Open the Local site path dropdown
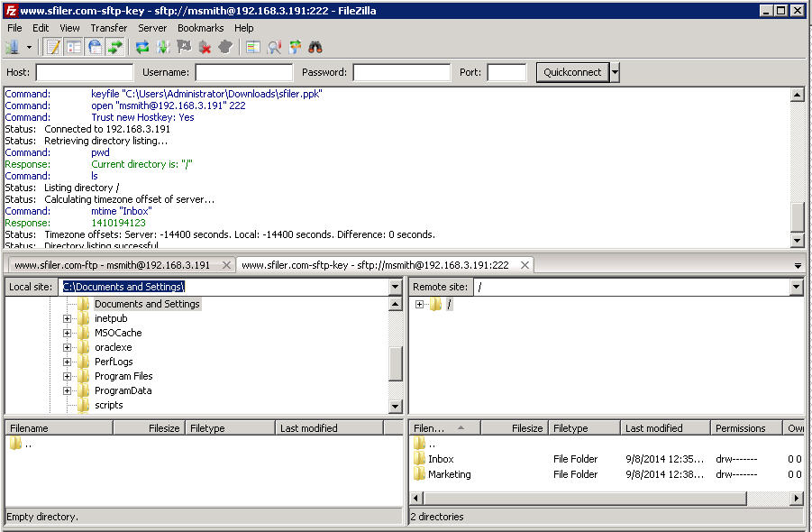The image size is (812, 532). click(395, 287)
